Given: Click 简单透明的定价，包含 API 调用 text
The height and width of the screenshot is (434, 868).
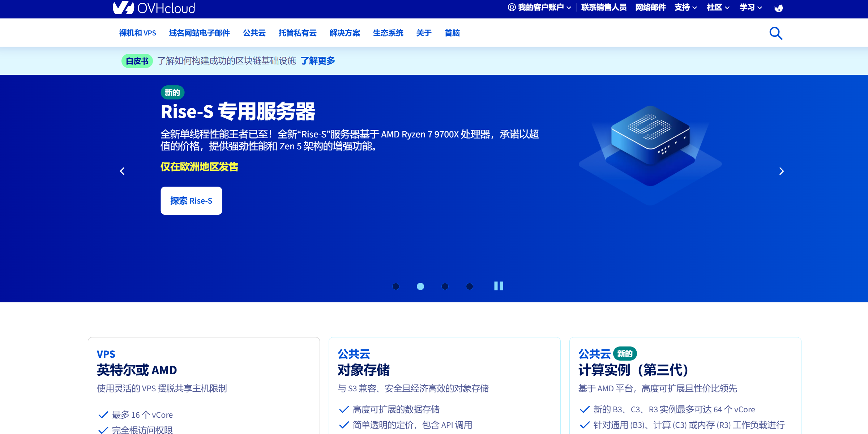Looking at the screenshot, I should point(412,425).
